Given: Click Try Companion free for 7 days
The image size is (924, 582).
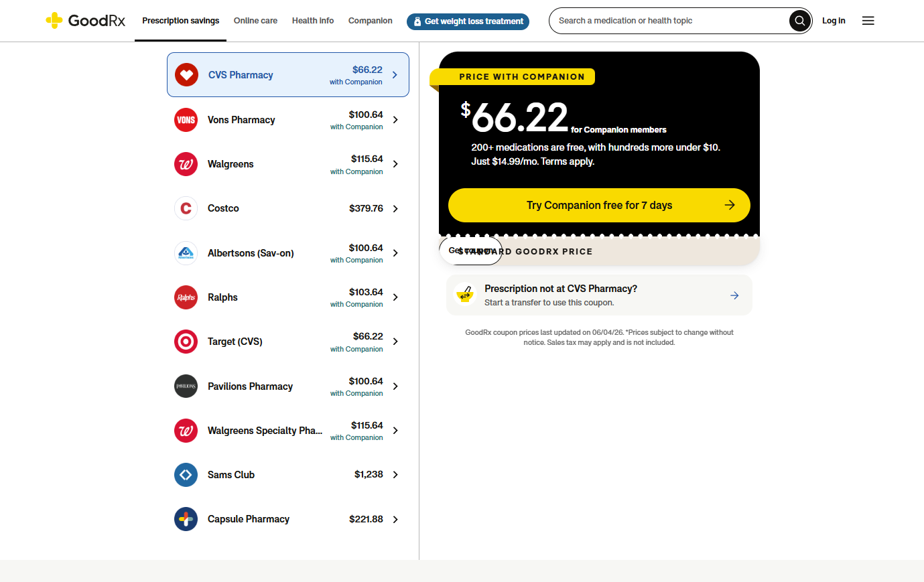Looking at the screenshot, I should pos(599,205).
